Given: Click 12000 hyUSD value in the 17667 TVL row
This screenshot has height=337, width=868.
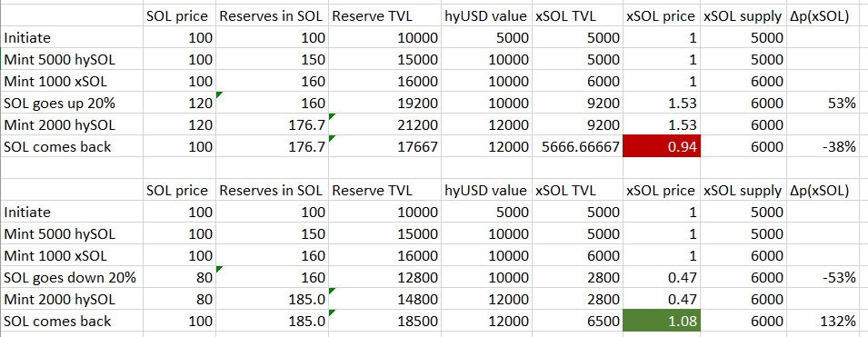Looking at the screenshot, I should pyautogui.click(x=486, y=146).
